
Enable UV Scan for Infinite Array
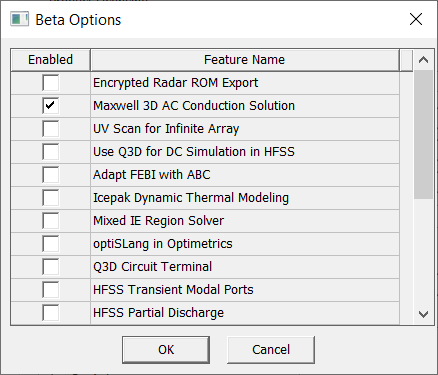(x=51, y=129)
